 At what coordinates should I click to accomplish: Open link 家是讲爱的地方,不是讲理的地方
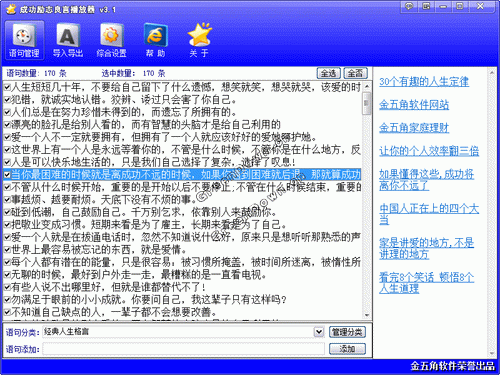427,248
